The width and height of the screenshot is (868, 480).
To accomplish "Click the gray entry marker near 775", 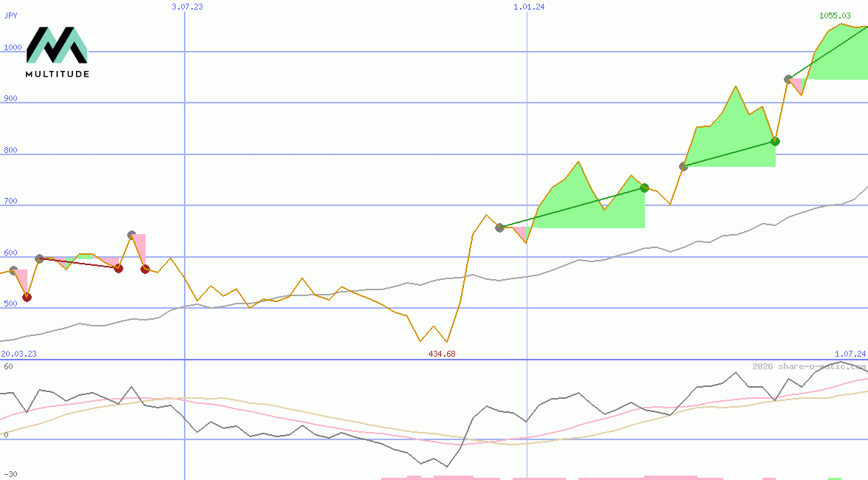I will [x=683, y=167].
